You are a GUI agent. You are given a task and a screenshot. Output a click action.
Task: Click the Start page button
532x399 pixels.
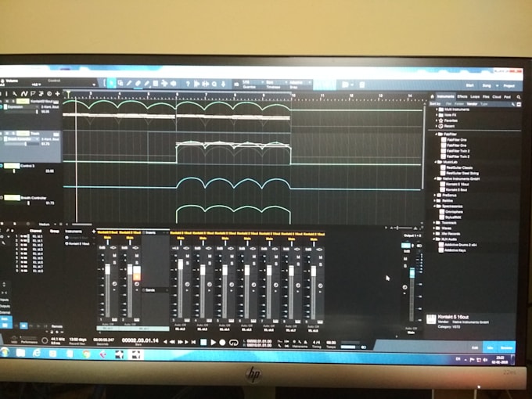click(x=470, y=85)
